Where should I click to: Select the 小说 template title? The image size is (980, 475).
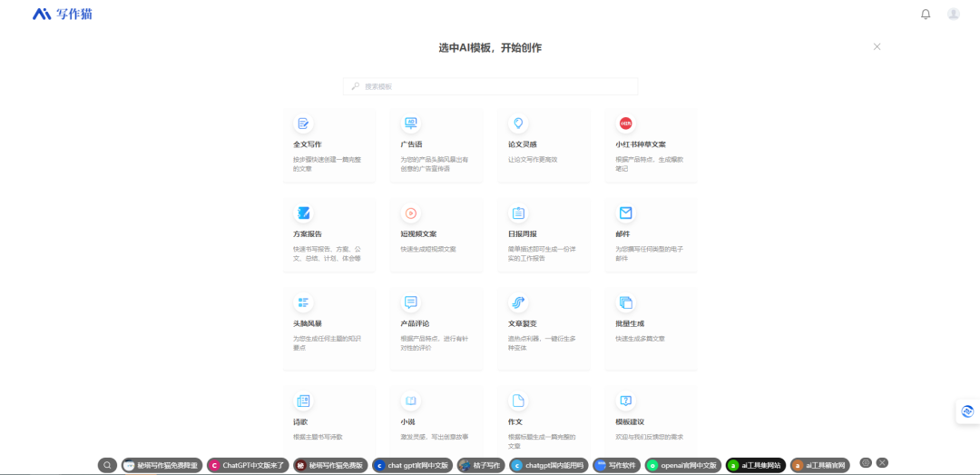click(x=407, y=421)
